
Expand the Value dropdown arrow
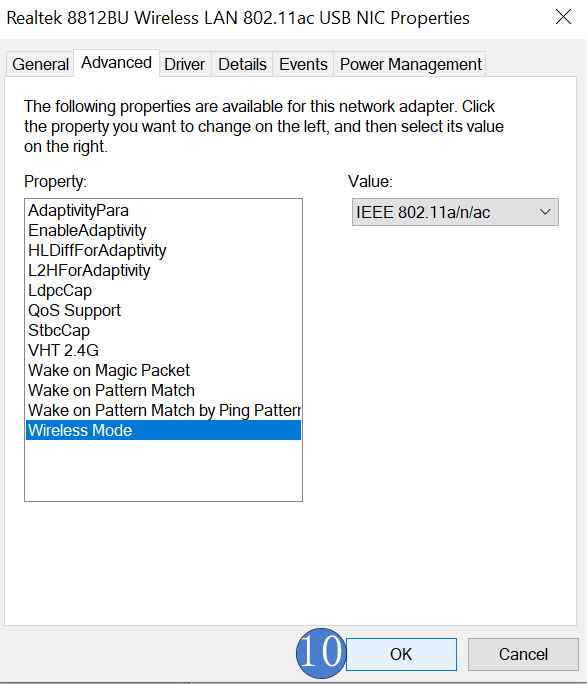coord(545,212)
